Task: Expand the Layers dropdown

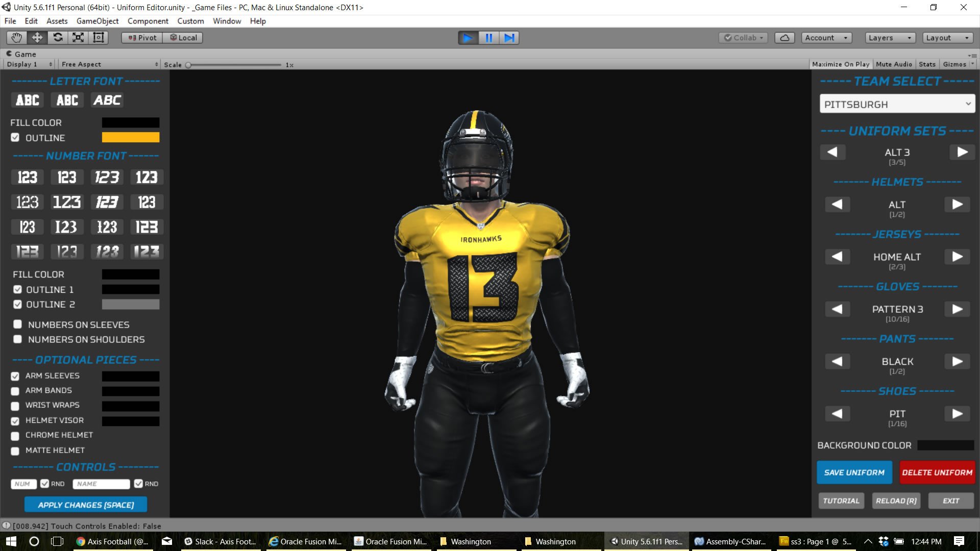Action: coord(890,38)
